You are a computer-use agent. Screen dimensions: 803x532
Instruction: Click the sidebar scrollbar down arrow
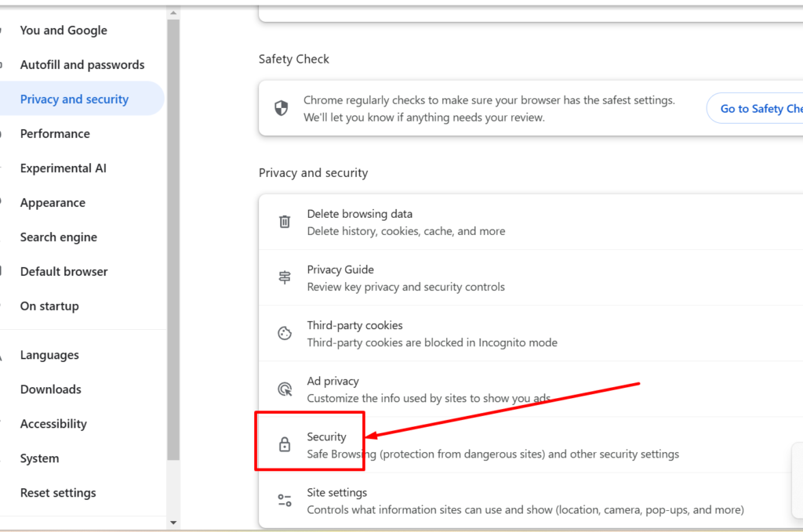click(x=173, y=523)
